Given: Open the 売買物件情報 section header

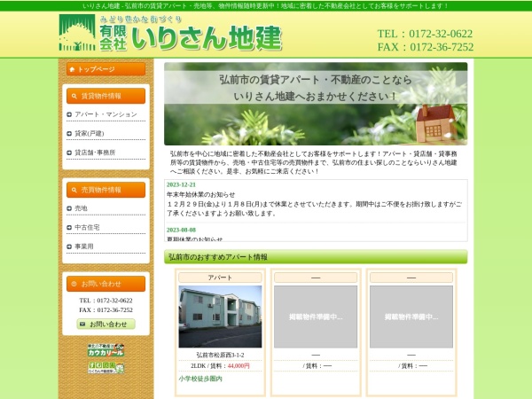Looking at the screenshot, I should pyautogui.click(x=106, y=190).
